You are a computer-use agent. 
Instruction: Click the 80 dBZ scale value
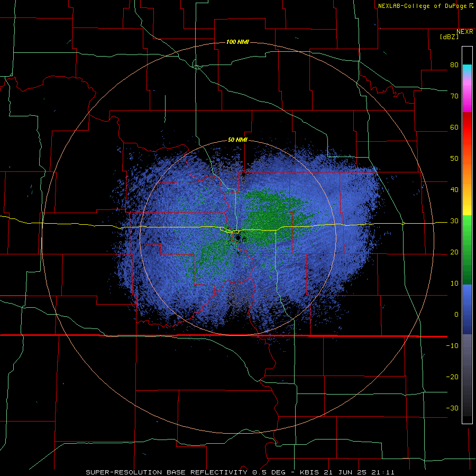pos(454,65)
